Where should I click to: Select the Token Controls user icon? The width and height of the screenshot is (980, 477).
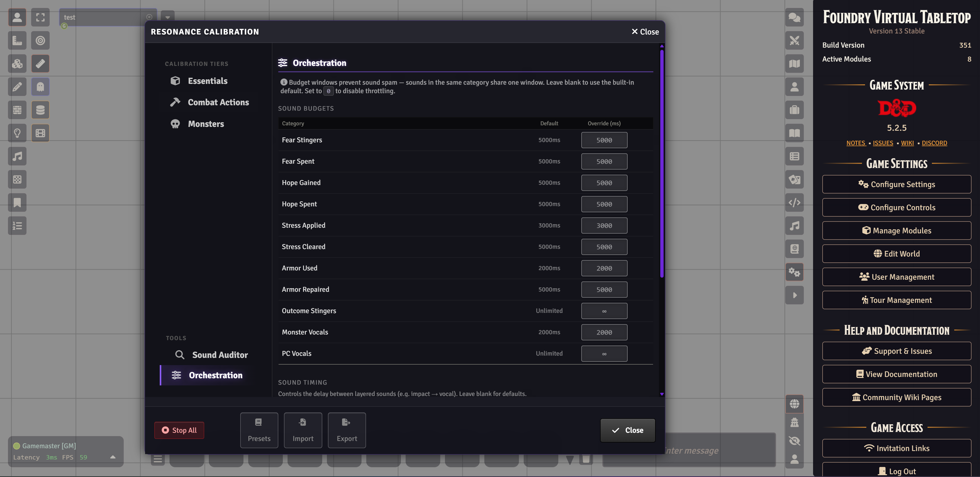coord(17,17)
